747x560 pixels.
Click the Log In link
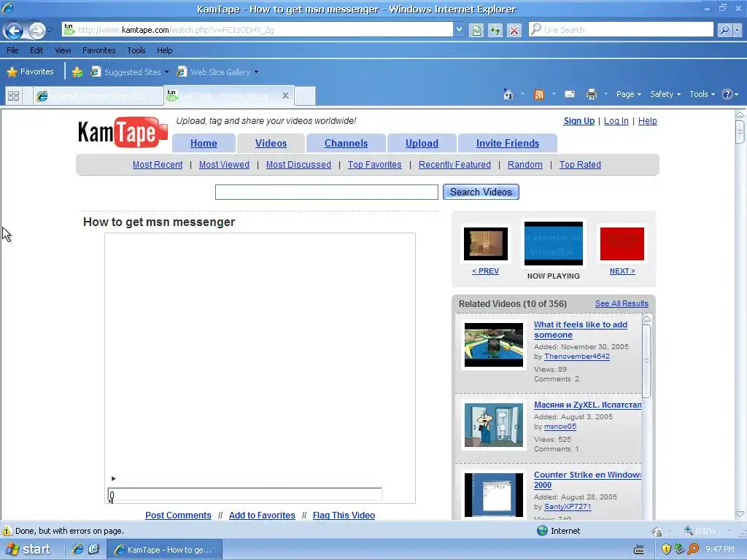(616, 121)
